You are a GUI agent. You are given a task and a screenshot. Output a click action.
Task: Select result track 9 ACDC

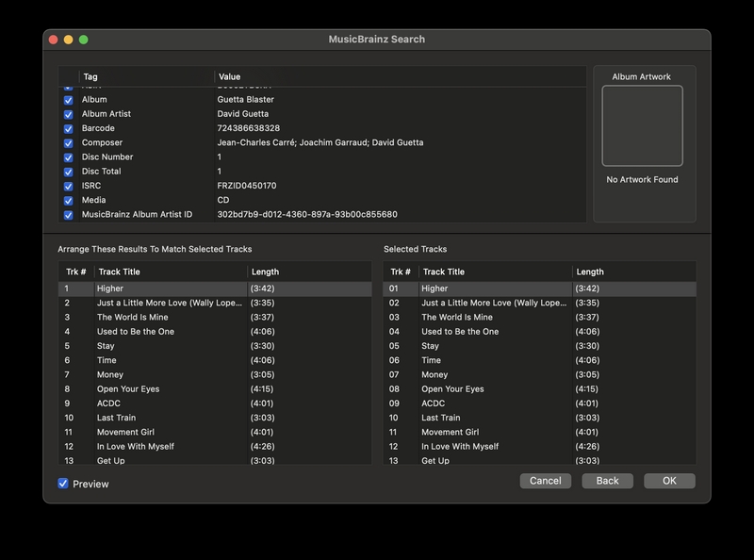click(215, 404)
